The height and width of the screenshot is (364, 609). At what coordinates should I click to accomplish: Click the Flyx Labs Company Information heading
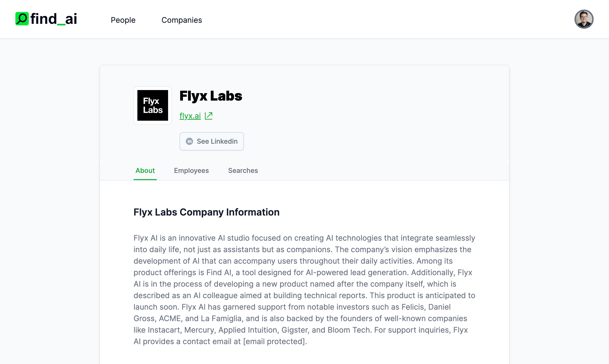click(206, 212)
